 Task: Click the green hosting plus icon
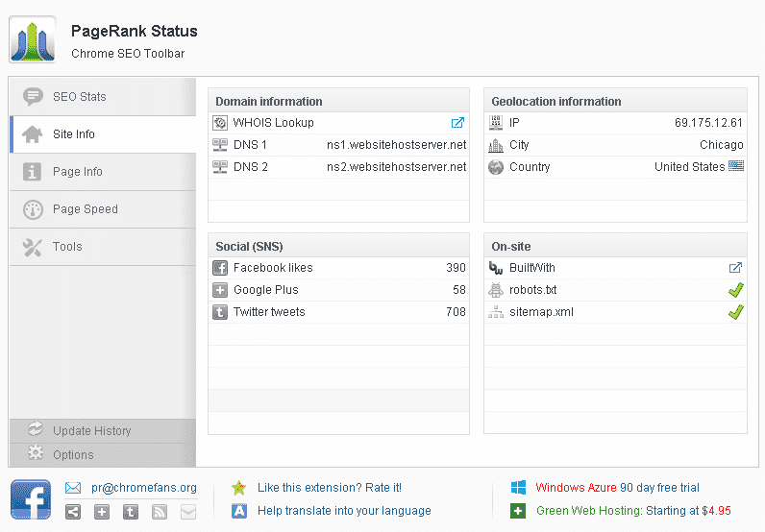(518, 511)
